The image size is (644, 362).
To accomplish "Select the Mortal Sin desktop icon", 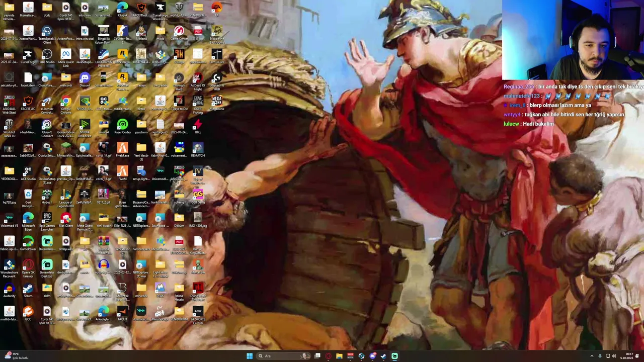I will [x=198, y=267].
